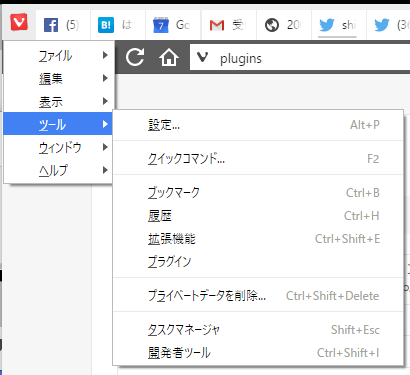Open 拡張機能 from the submenu
The width and height of the screenshot is (410, 375).
pos(258,239)
